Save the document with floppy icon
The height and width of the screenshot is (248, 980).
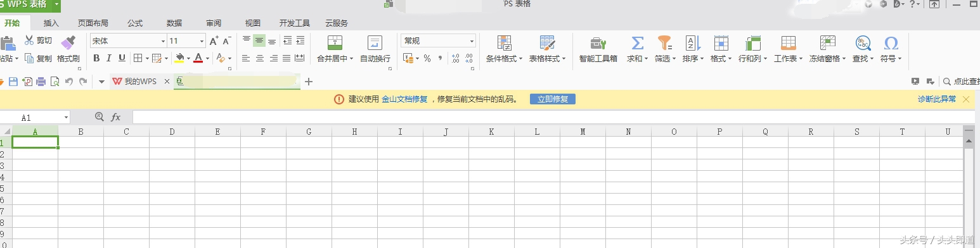pos(13,82)
